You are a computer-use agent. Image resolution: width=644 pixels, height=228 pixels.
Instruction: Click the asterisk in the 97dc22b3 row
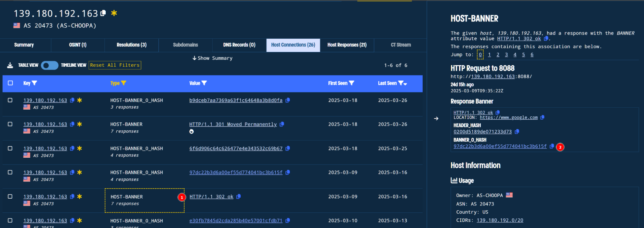(80, 173)
